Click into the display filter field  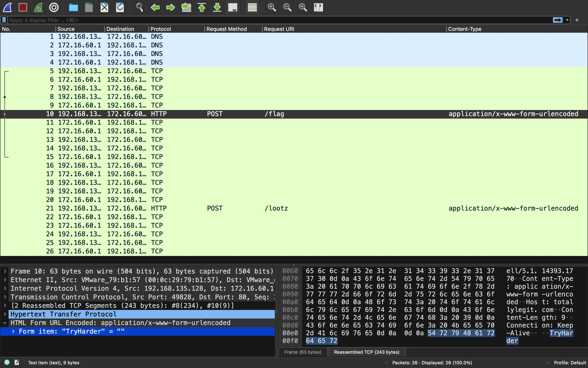(280, 20)
